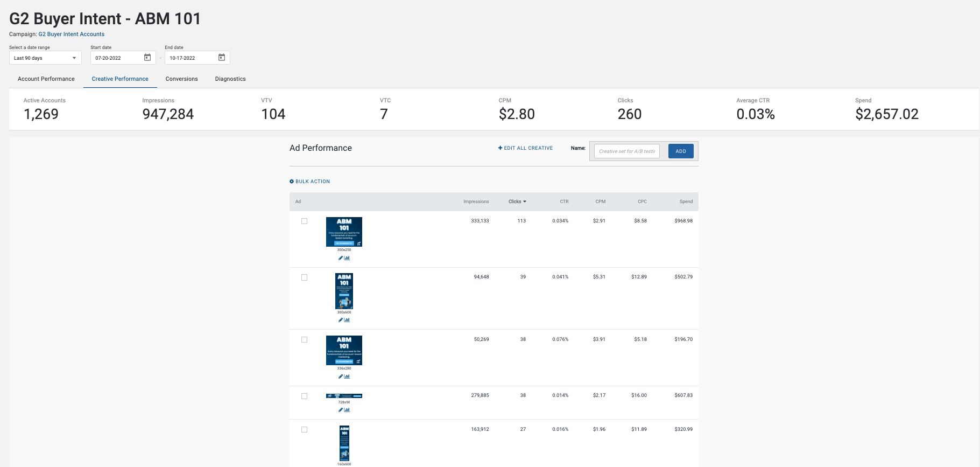Sort the table by Clicks column
The width and height of the screenshot is (980, 467).
(517, 201)
